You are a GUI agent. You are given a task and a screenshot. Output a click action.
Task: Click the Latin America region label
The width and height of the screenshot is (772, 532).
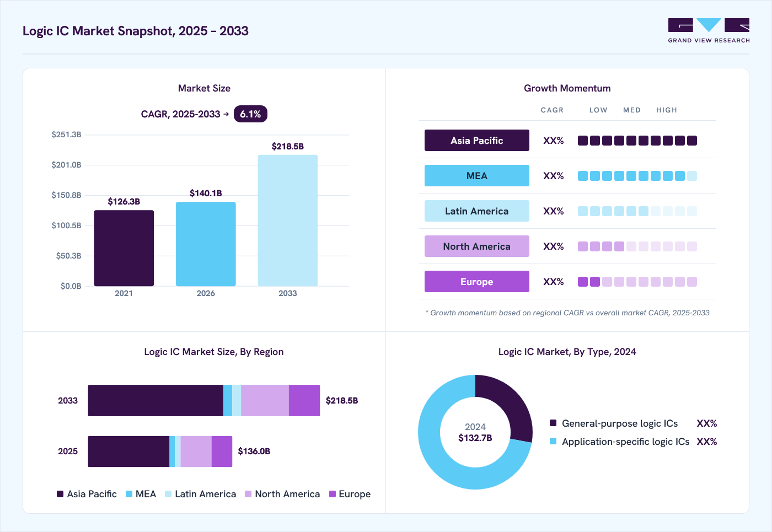pyautogui.click(x=477, y=211)
